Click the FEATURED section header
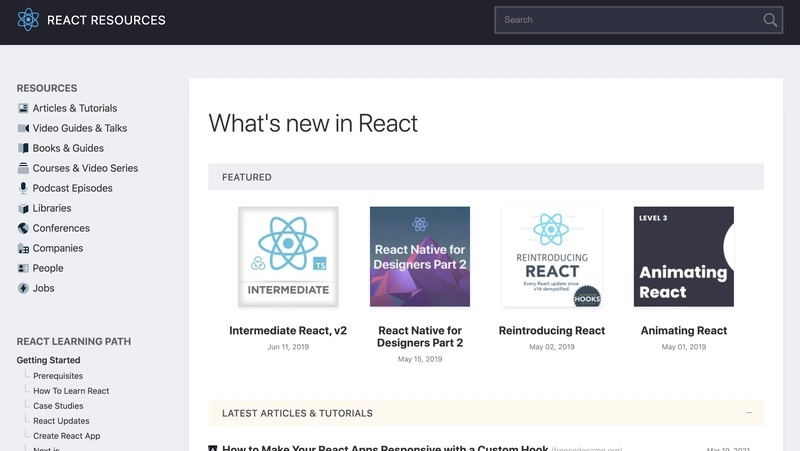Screen dimensions: 800x451 [486, 177]
